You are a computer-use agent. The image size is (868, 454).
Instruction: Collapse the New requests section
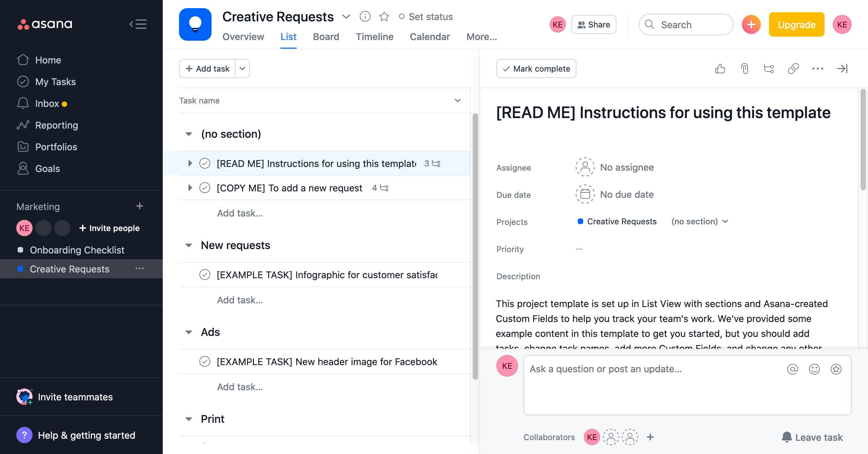pyautogui.click(x=189, y=245)
